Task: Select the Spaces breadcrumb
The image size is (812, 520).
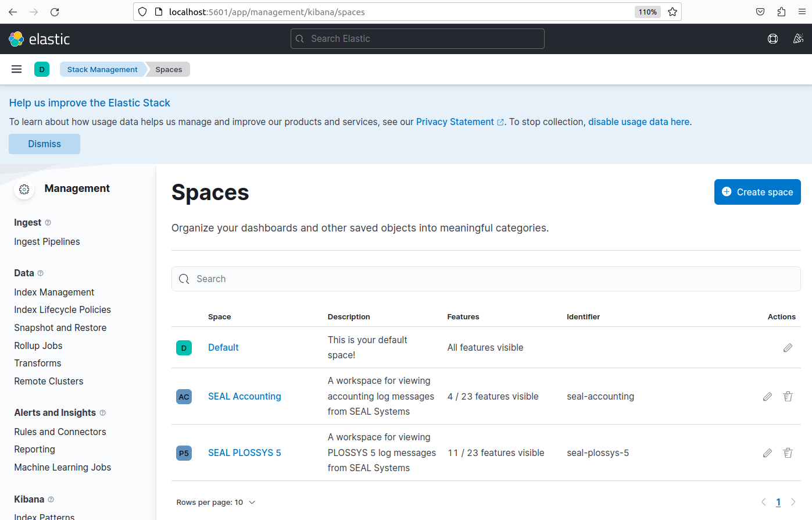Action: (168, 69)
